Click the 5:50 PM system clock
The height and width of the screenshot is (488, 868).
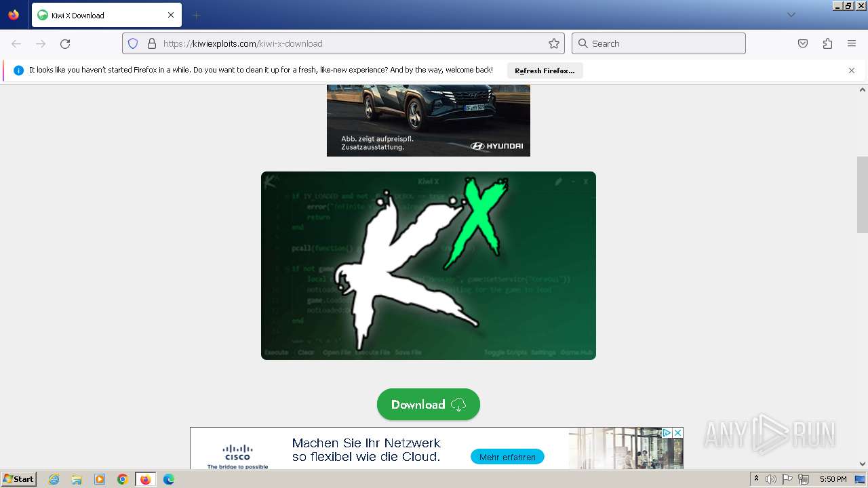click(833, 479)
